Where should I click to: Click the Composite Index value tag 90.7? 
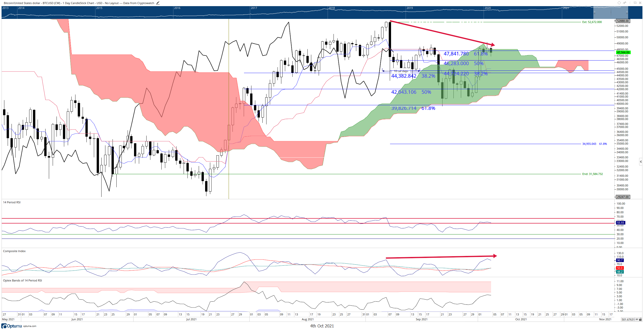click(620, 260)
